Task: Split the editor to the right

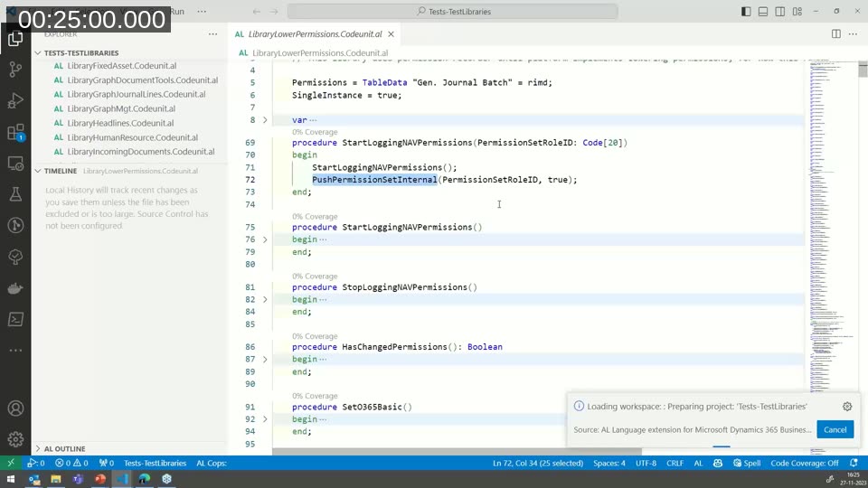Action: pos(835,33)
